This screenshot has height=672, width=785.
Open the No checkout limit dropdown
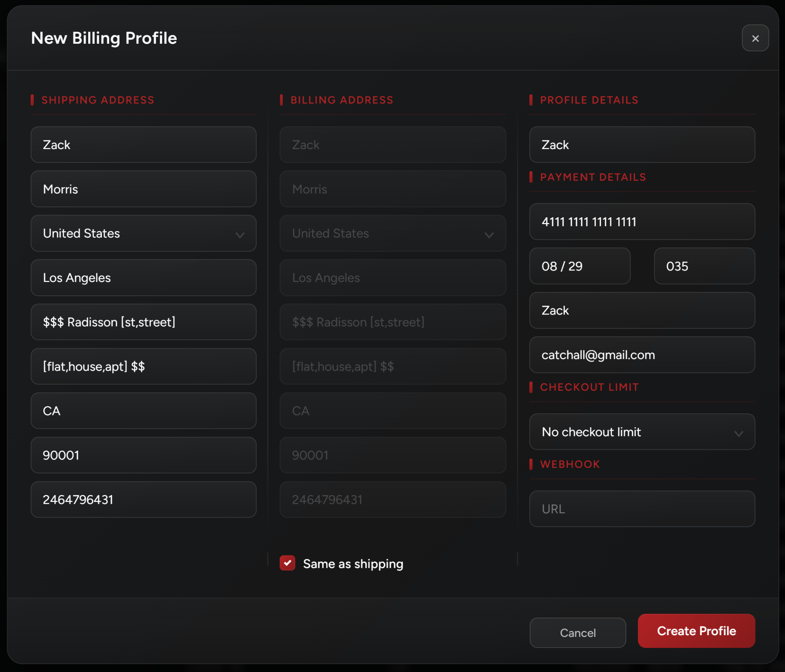click(642, 432)
